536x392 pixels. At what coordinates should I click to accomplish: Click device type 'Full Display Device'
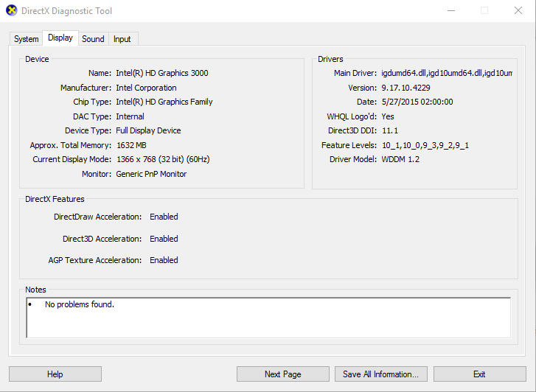coord(148,130)
